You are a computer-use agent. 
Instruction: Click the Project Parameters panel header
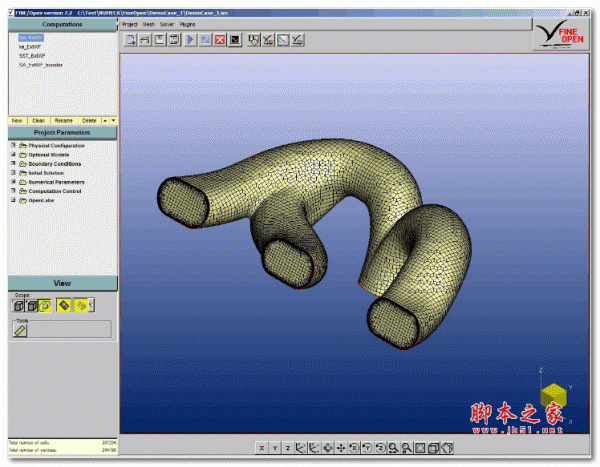62,132
